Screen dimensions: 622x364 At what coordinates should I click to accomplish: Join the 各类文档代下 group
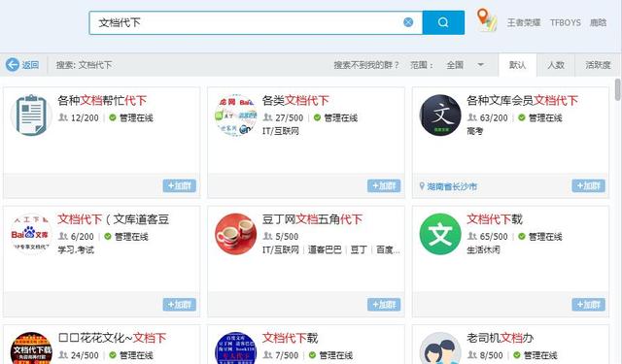click(384, 185)
